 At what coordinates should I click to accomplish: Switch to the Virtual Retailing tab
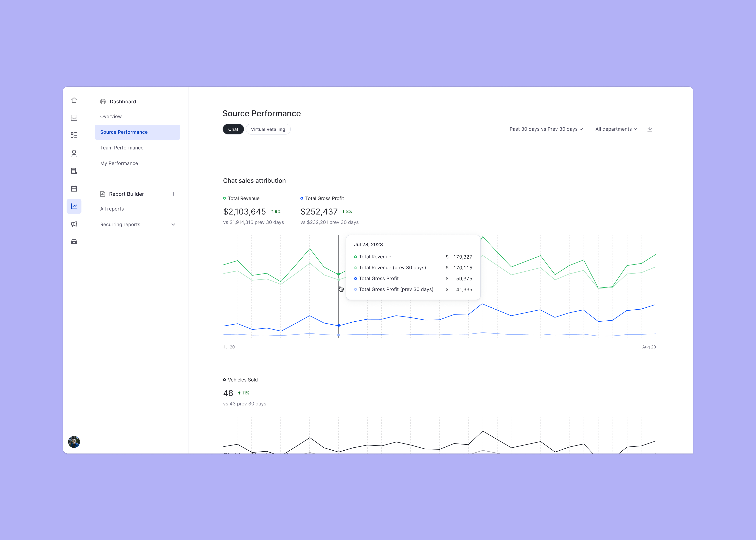click(268, 129)
